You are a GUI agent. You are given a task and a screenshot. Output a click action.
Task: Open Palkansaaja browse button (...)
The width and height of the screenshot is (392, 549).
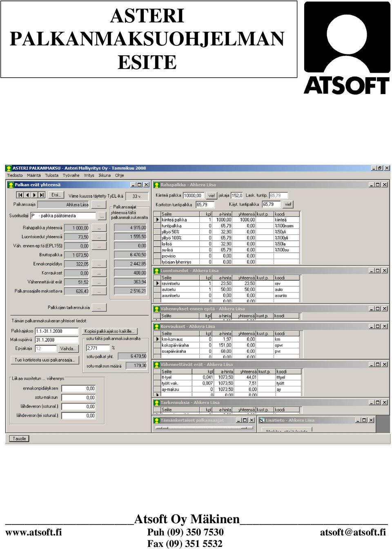[99, 205]
